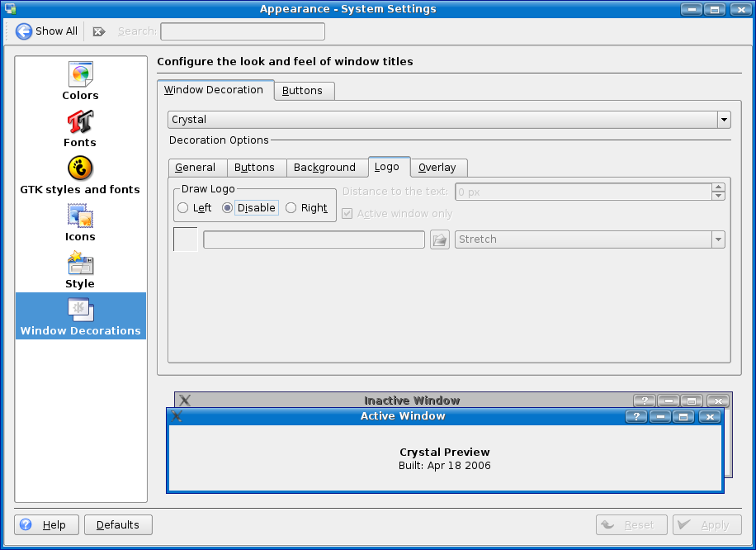The width and height of the screenshot is (756, 550).
Task: Choose Disable for Draw Logo
Action: click(x=228, y=208)
